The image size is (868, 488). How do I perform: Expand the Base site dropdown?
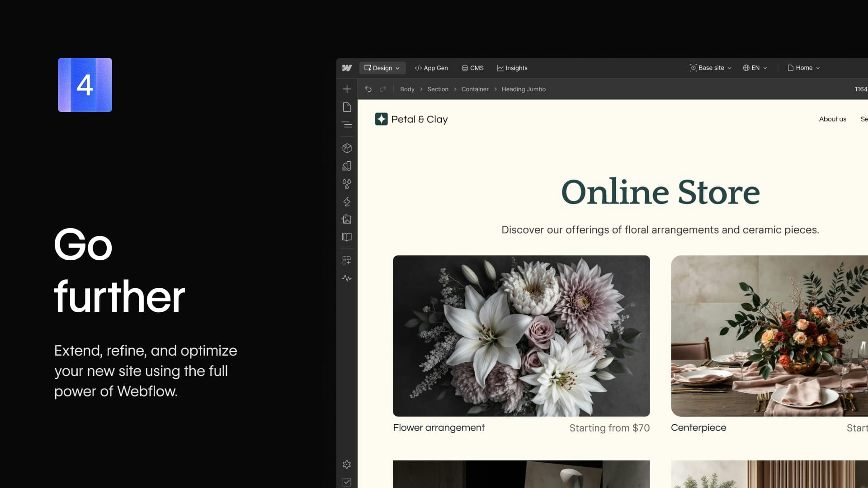pos(710,68)
